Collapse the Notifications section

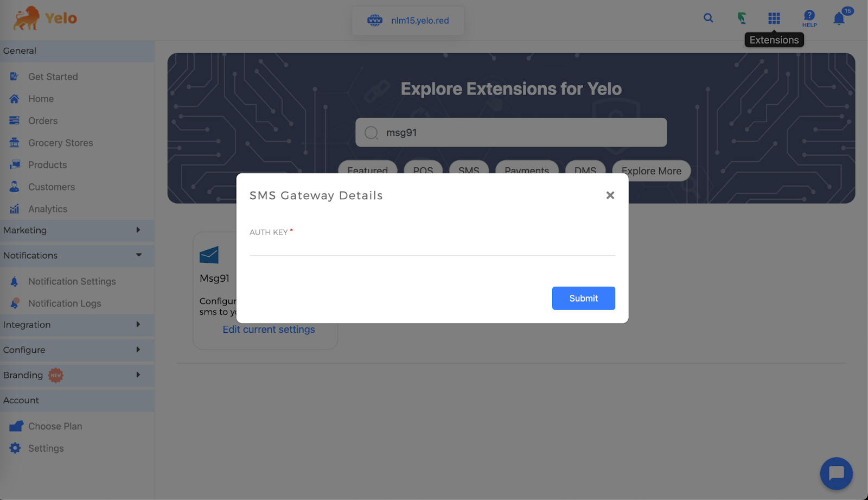point(77,255)
